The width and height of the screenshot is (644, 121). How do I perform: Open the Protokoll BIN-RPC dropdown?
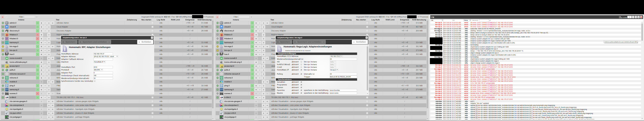(x=98, y=70)
